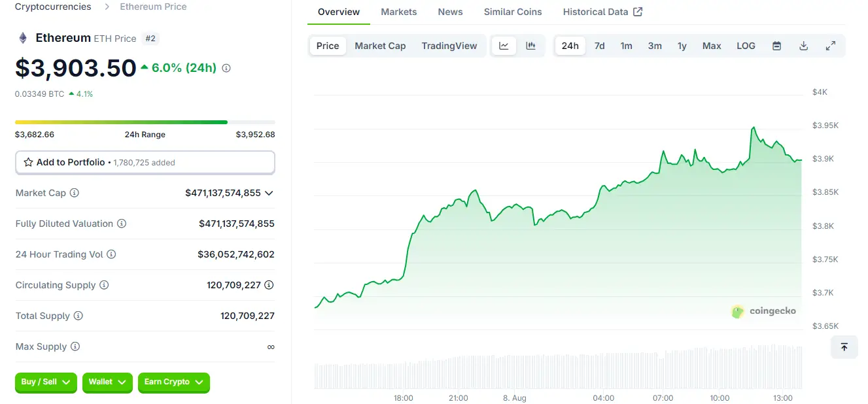Viewport: 868px width, 404px height.
Task: Switch to candlestick chart view icon
Action: (530, 46)
